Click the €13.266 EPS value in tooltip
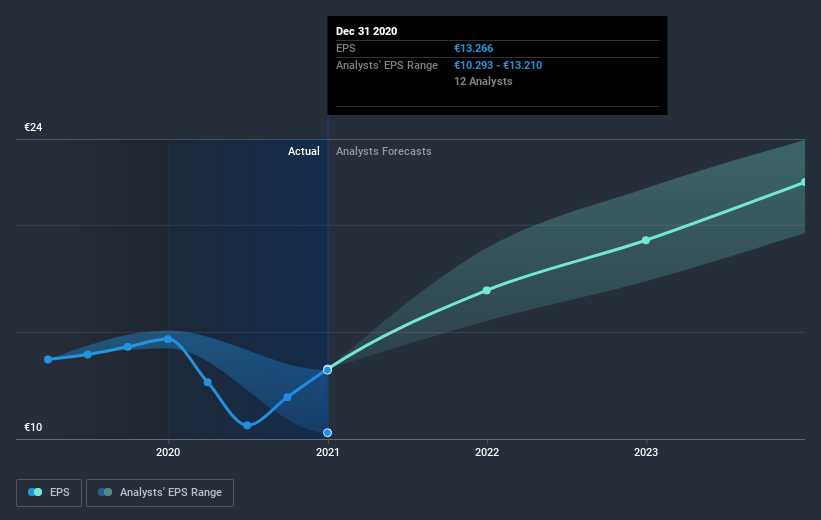 pyautogui.click(x=473, y=48)
